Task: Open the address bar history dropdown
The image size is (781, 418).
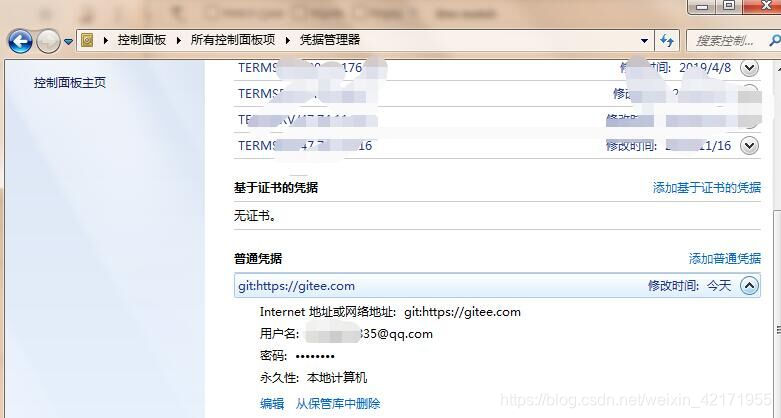Action: (x=644, y=41)
